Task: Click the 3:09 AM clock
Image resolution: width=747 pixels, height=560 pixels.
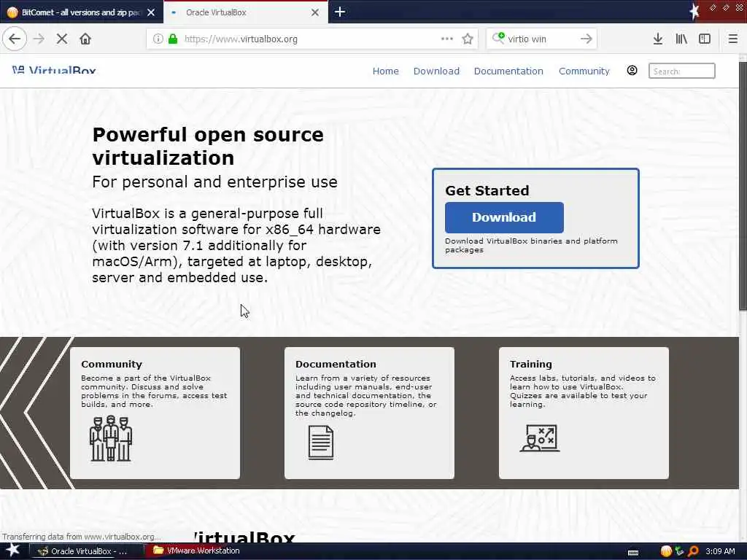Action: pos(720,551)
